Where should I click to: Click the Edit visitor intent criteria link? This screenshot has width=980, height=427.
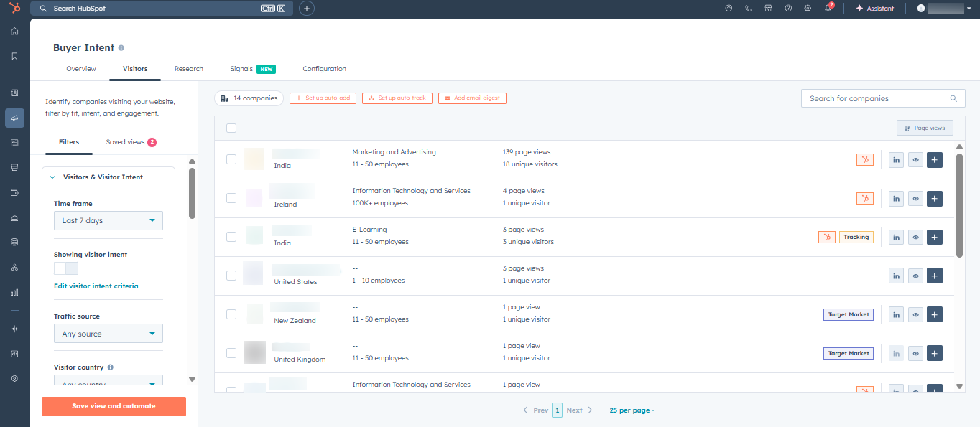point(96,286)
